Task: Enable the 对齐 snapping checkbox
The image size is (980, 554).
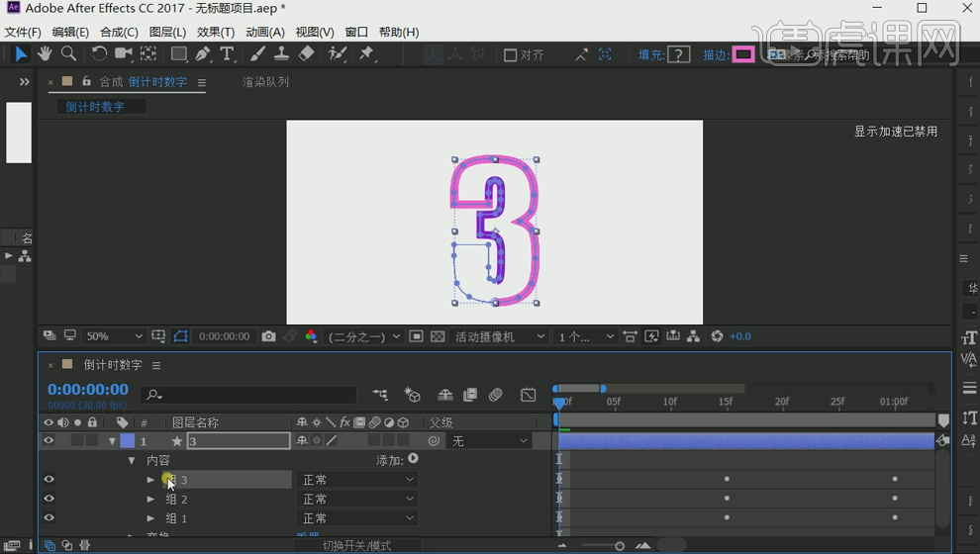Action: [511, 55]
